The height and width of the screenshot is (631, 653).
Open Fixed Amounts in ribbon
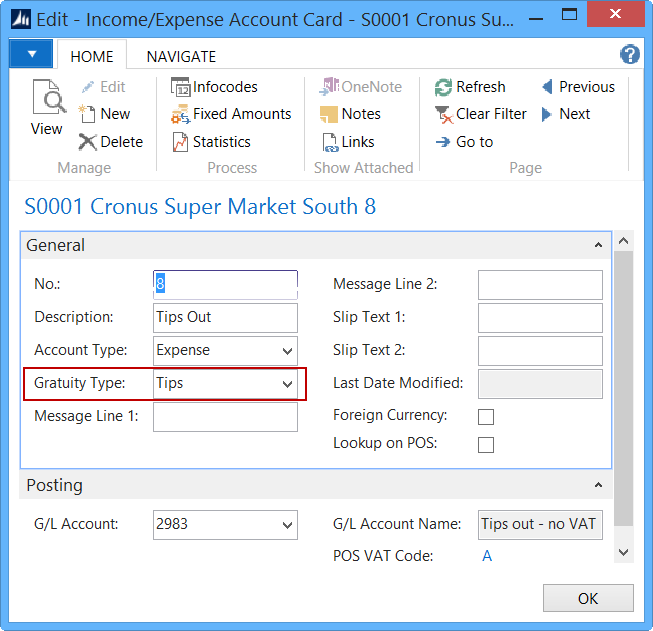pyautogui.click(x=181, y=114)
